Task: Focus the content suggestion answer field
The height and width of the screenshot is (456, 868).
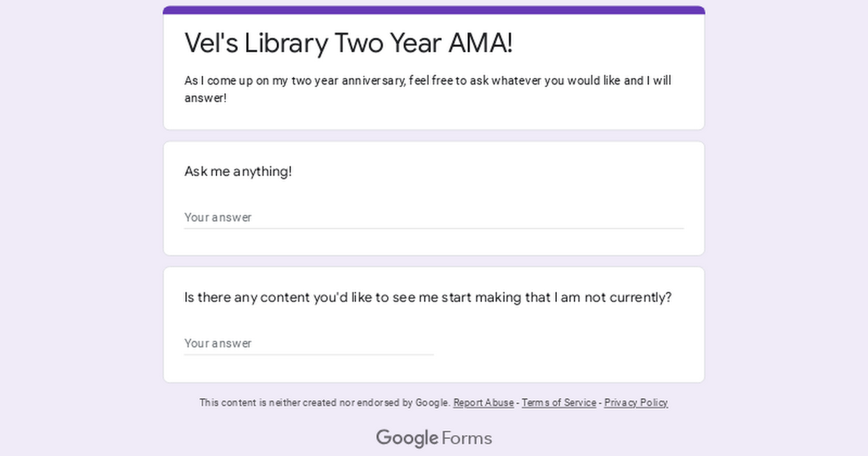Action: click(x=309, y=343)
